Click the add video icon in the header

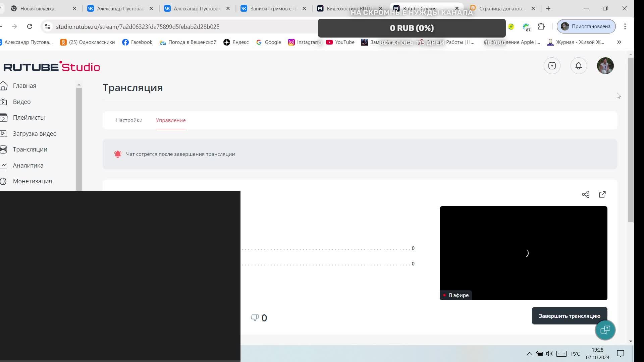tap(552, 66)
